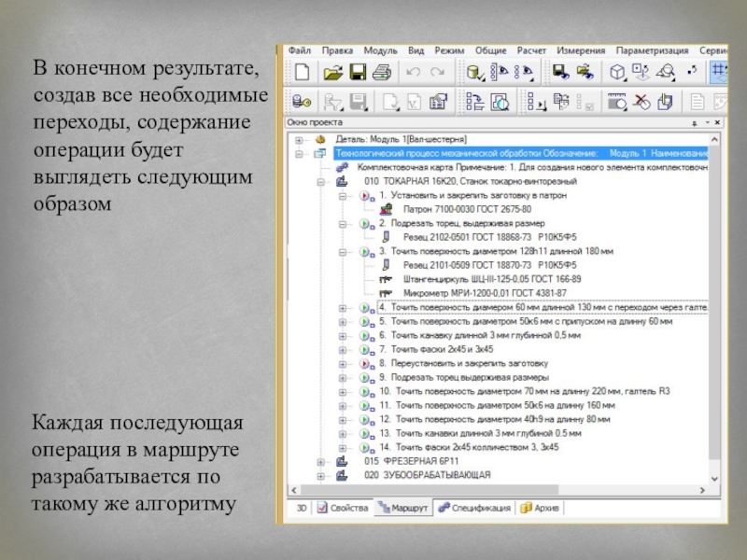Click the New document icon in the toolbar
This screenshot has width=747, height=560.
point(301,73)
